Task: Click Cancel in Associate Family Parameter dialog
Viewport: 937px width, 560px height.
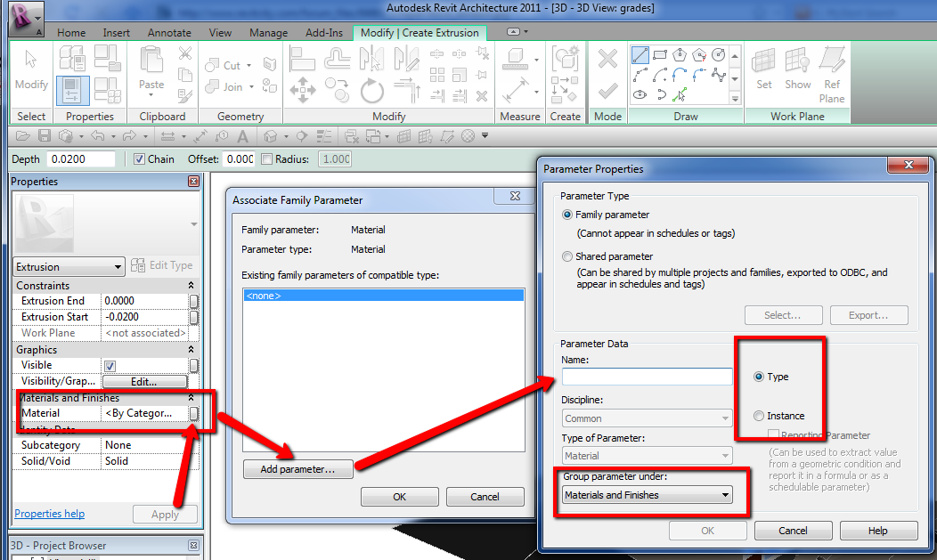Action: 485,497
